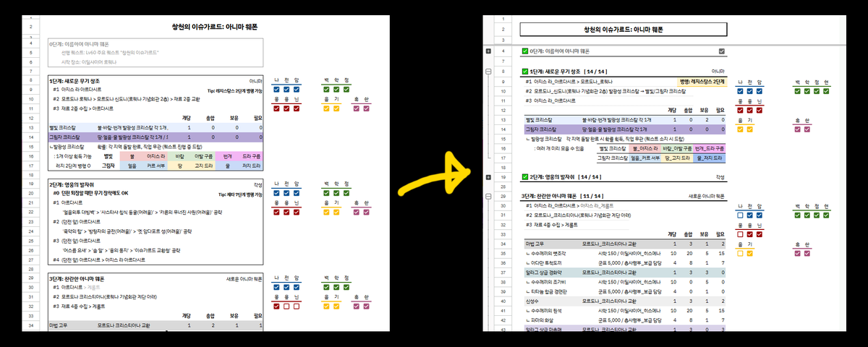
Task: Toggle green checkbox beside 2단계 영웅의 발자취 [14 / 14]
Action: pyautogui.click(x=524, y=176)
